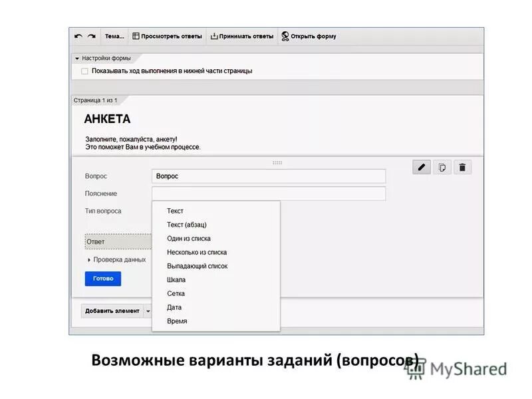Open the Тема... theme button

tap(114, 37)
